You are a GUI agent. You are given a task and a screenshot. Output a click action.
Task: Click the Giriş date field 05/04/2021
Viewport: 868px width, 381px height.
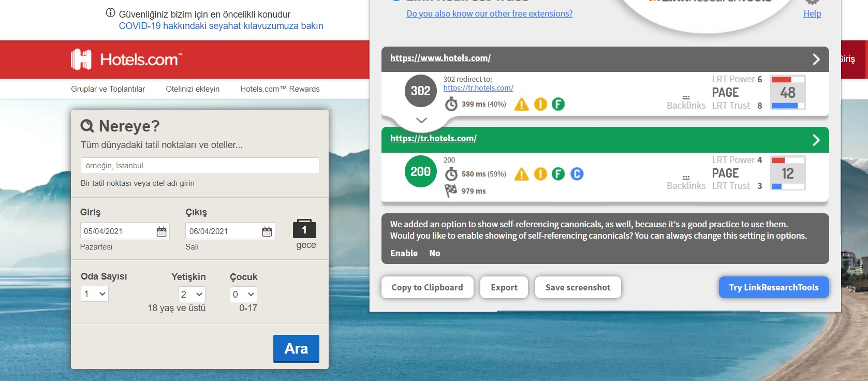125,231
